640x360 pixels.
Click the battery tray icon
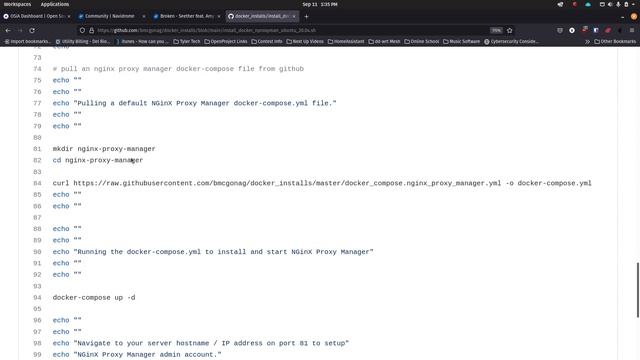pyautogui.click(x=626, y=4)
